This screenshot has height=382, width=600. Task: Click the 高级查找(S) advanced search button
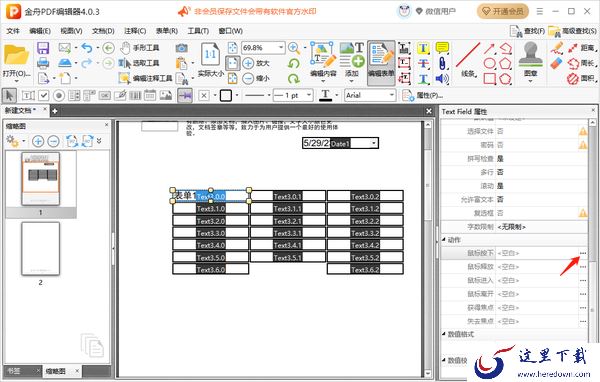point(572,31)
